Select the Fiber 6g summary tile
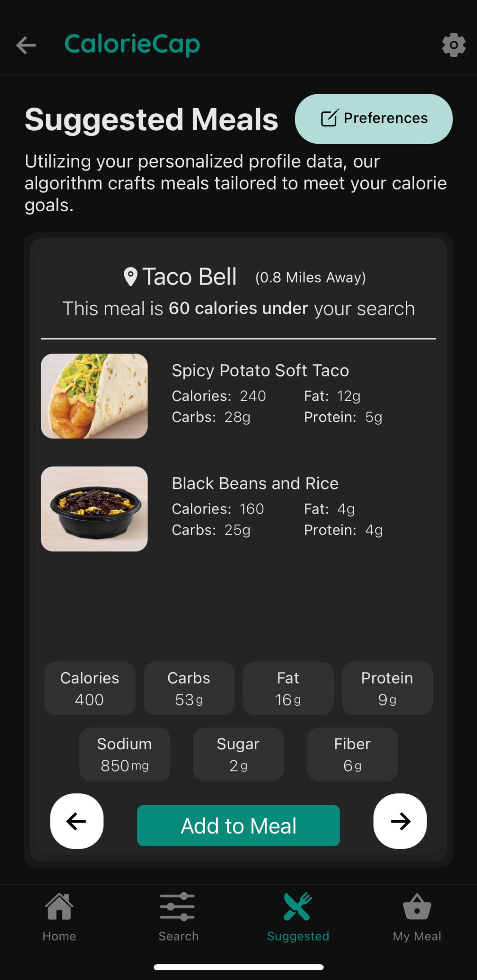 point(352,754)
